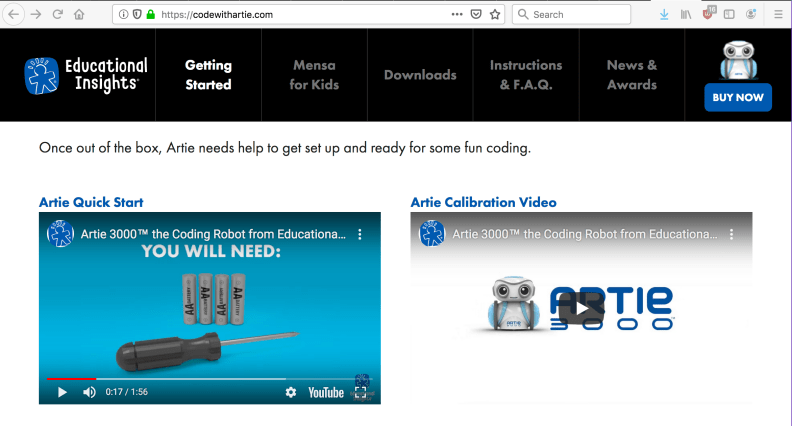Watch Quick Start video on YouTube logo

(x=326, y=393)
